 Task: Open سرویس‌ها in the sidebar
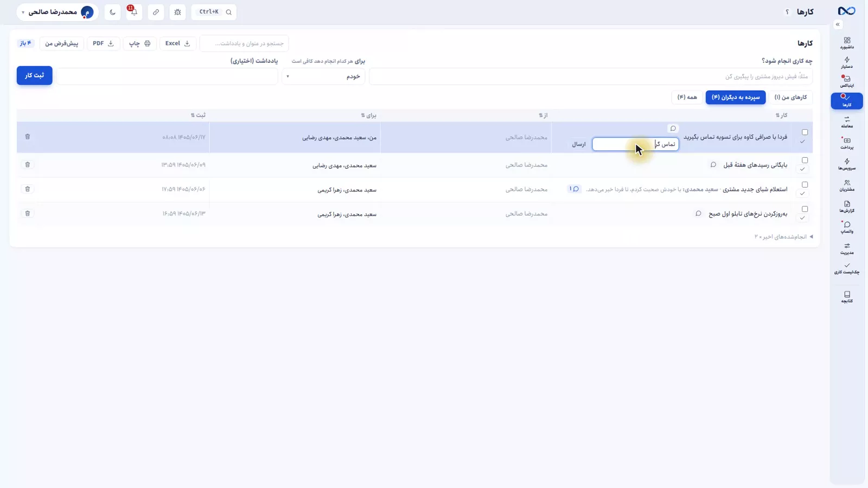coord(846,164)
